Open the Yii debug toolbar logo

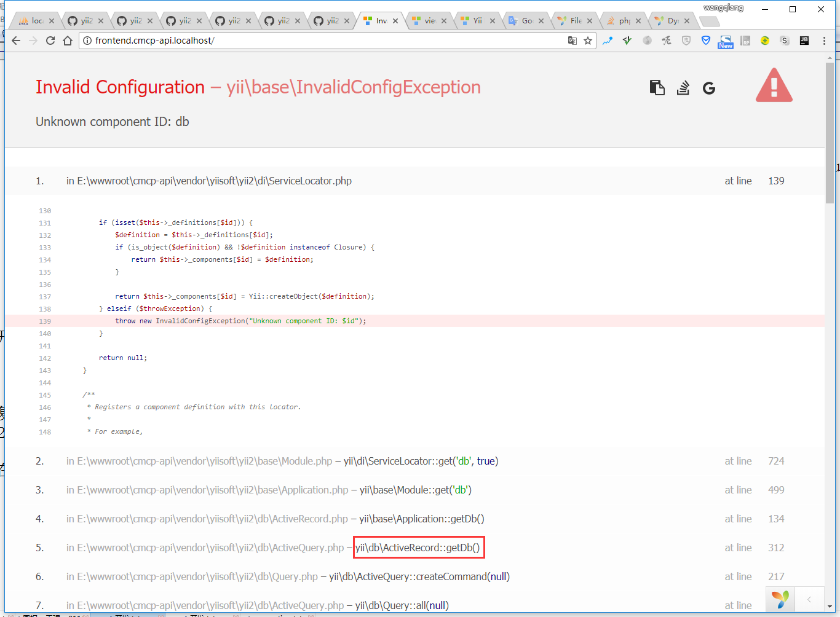[780, 599]
